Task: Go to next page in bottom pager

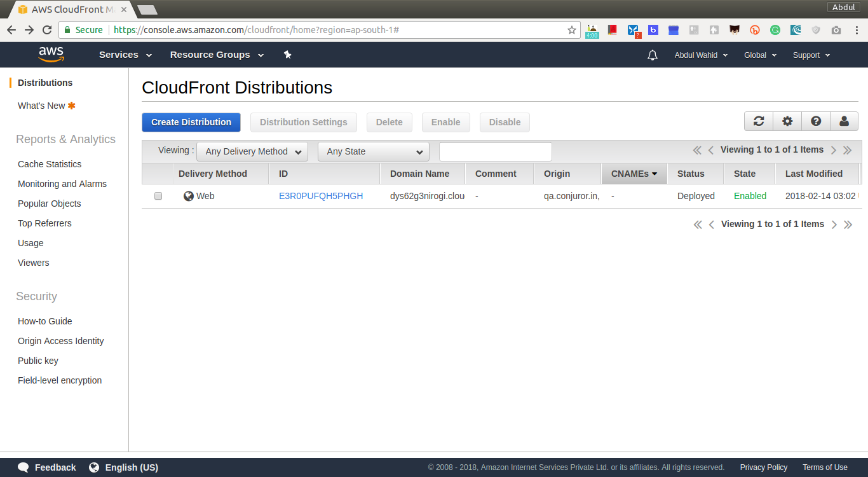Action: (x=834, y=225)
